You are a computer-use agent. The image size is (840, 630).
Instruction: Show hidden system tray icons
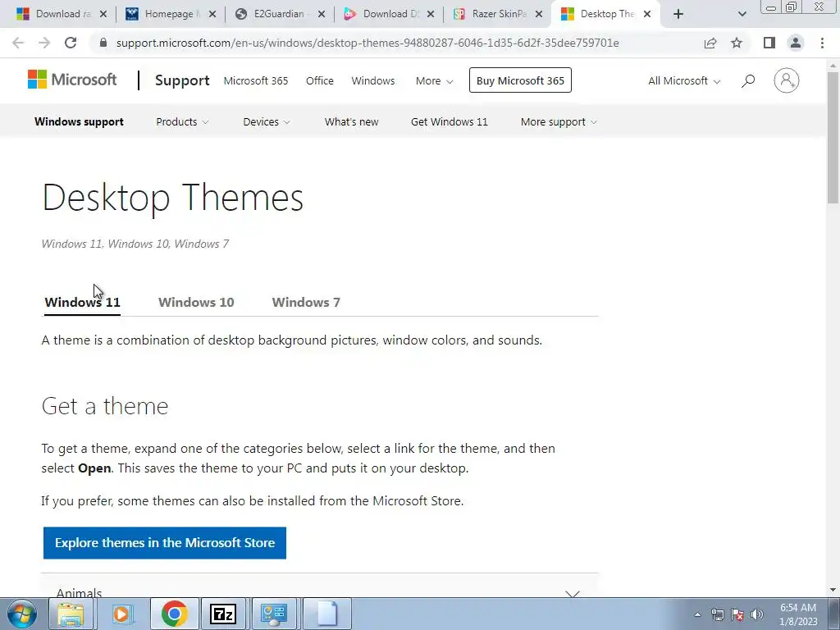697,614
